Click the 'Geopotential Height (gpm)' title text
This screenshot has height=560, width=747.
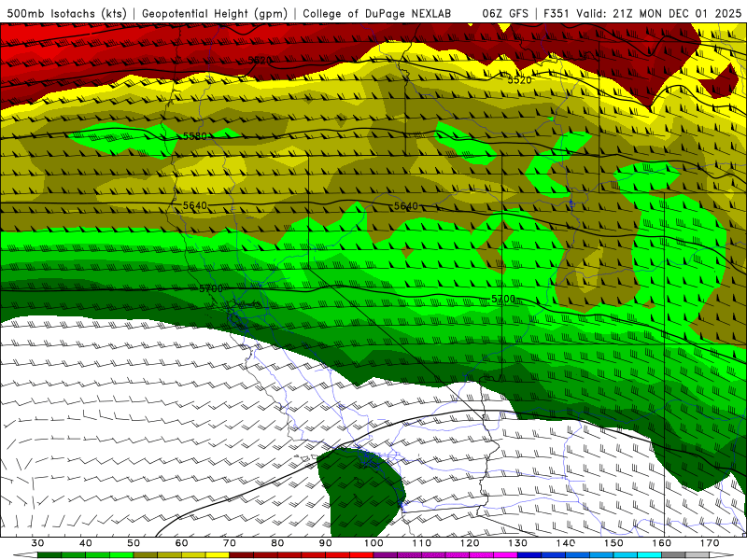[215, 14]
